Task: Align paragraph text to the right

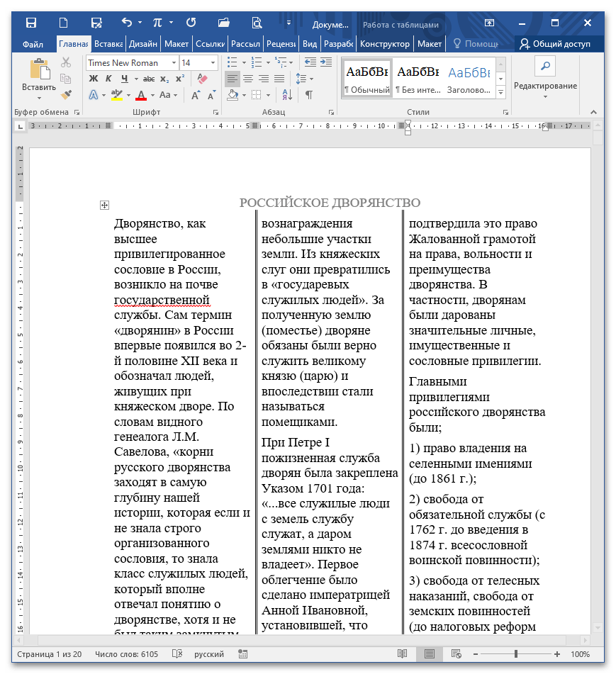Action: [x=264, y=79]
